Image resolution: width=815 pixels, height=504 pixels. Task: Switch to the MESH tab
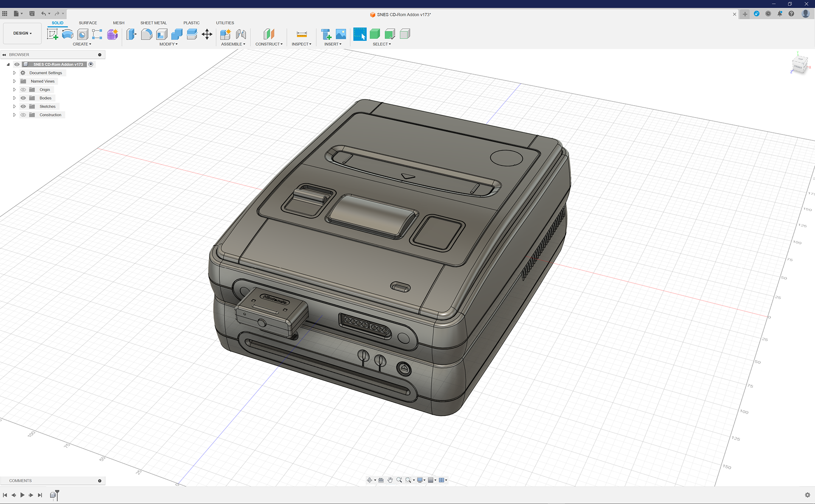pyautogui.click(x=119, y=23)
